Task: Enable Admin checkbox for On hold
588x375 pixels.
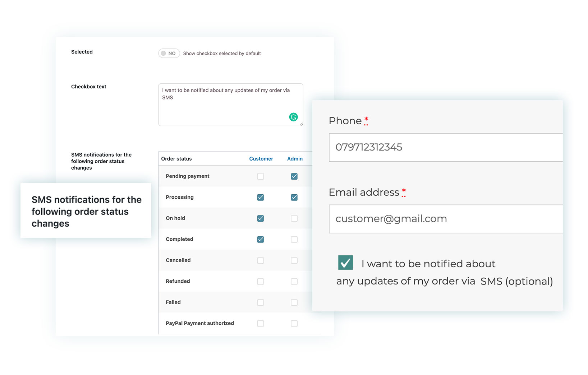Action: 294,218
